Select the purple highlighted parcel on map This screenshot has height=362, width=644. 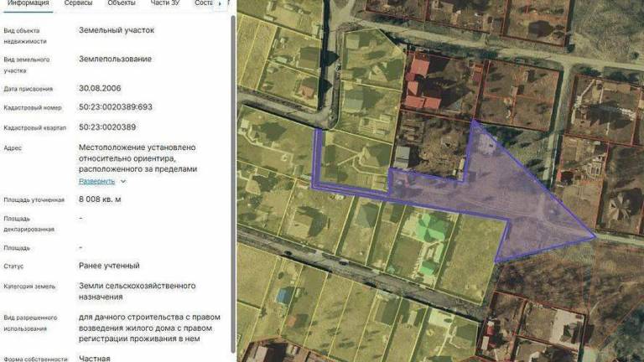[503, 205]
